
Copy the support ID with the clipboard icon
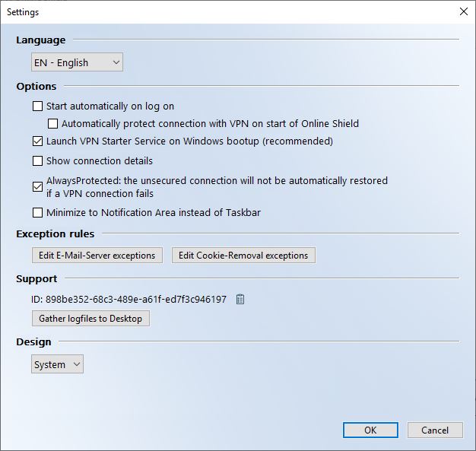coord(240,299)
